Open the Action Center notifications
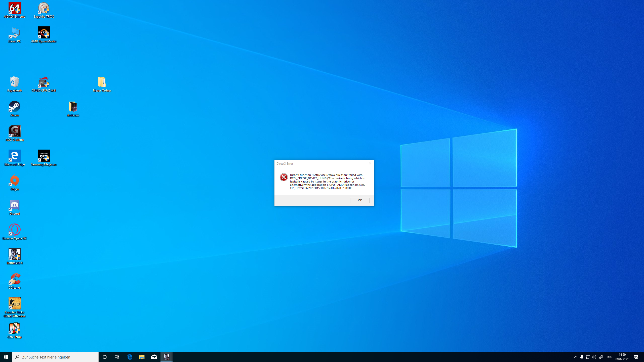Image resolution: width=644 pixels, height=362 pixels. tap(636, 357)
